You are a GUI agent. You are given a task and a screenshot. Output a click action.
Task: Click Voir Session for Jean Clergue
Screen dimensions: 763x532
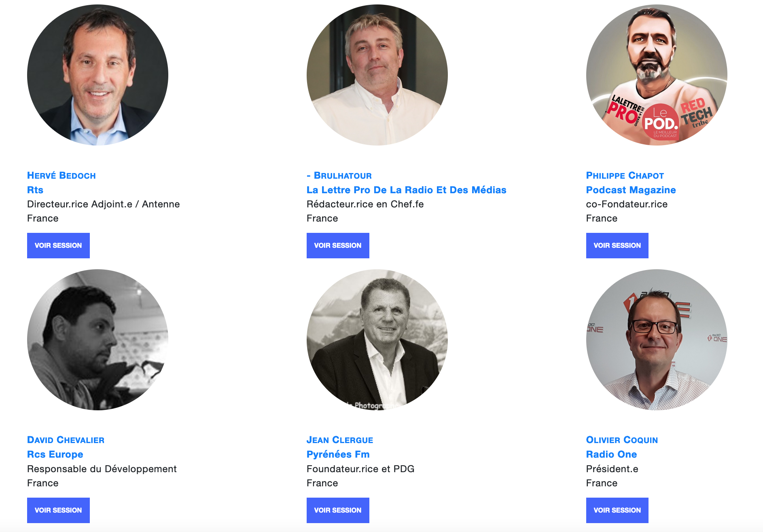[338, 510]
